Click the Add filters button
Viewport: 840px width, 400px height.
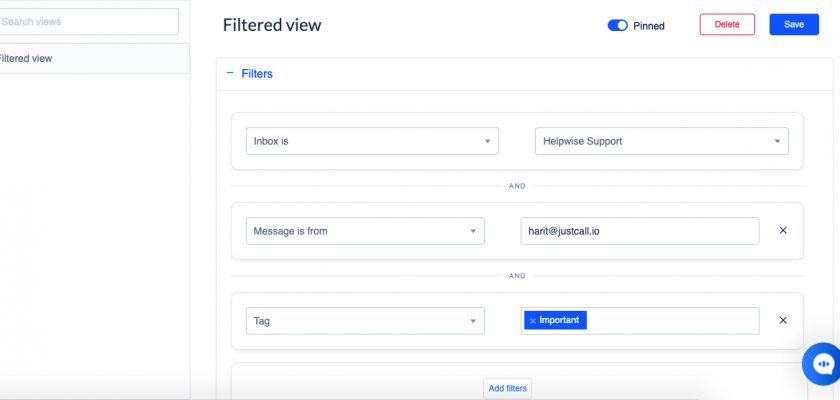point(508,388)
